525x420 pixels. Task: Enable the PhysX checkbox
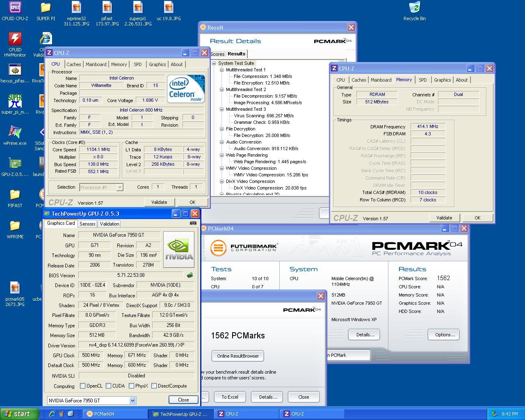pyautogui.click(x=131, y=386)
